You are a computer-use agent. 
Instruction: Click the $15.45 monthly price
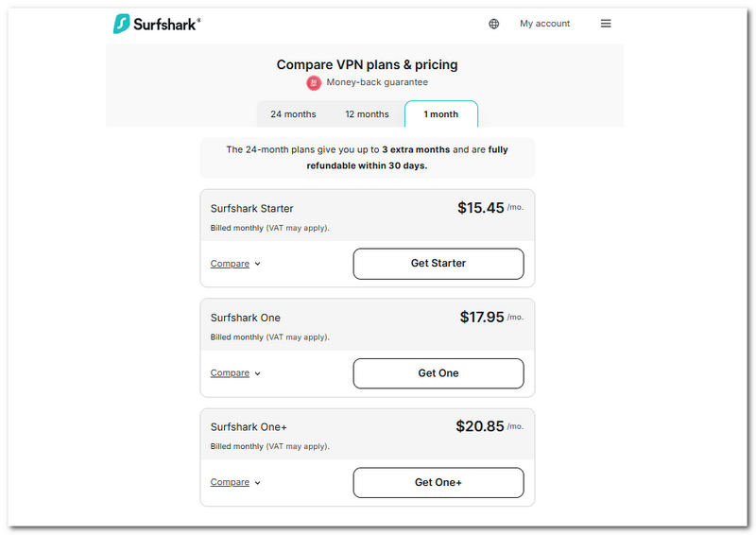pyautogui.click(x=481, y=208)
